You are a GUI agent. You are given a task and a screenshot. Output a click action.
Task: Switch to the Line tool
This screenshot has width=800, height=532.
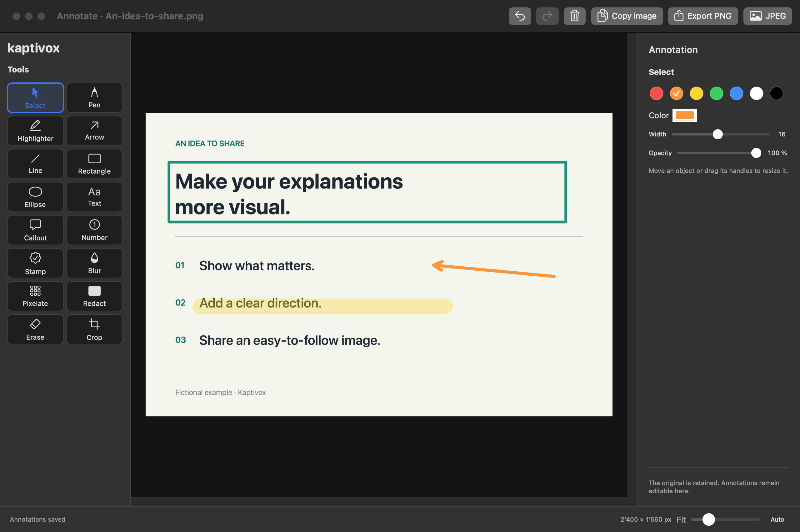[x=35, y=164]
